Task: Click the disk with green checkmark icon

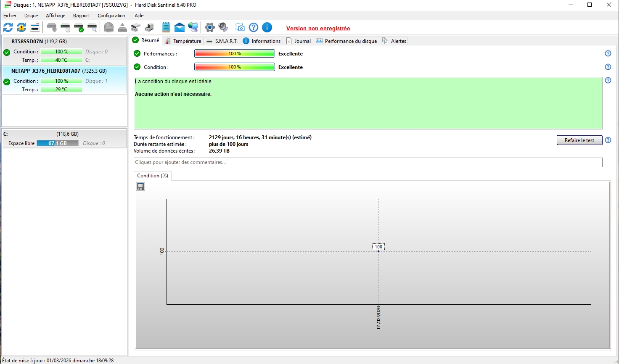Action: [x=79, y=28]
